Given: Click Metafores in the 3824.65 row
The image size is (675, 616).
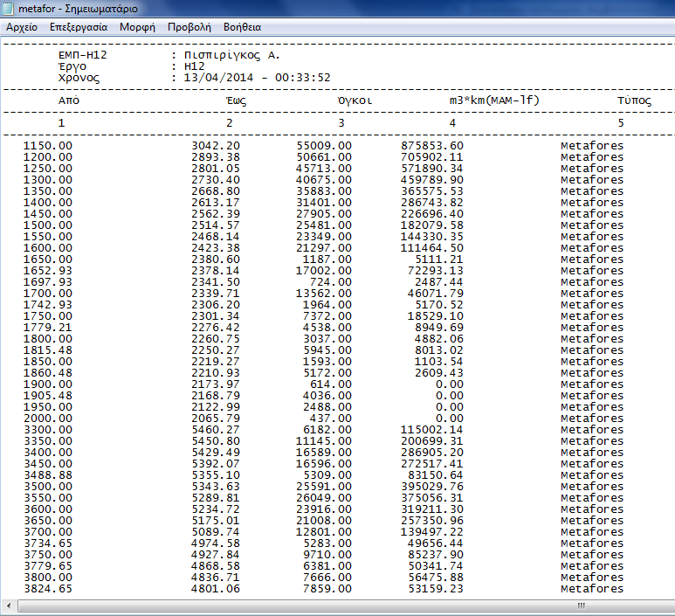Looking at the screenshot, I should pos(592,588).
